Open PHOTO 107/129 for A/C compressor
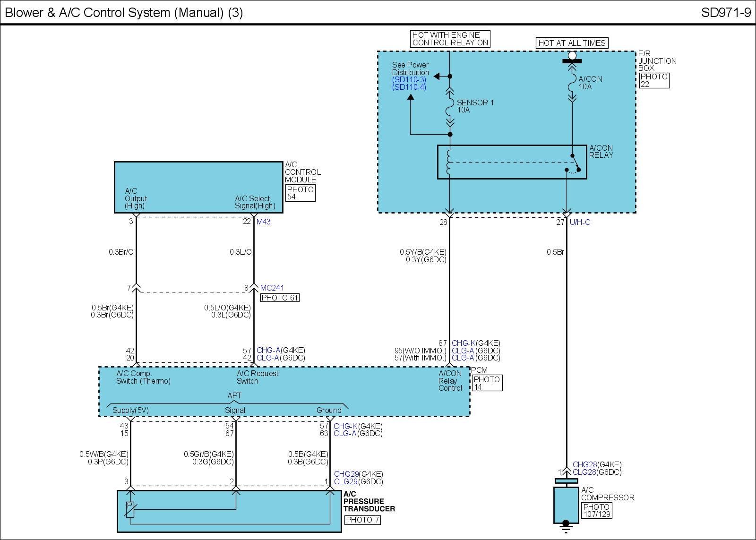Image resolution: width=756 pixels, height=540 pixels. point(596,510)
